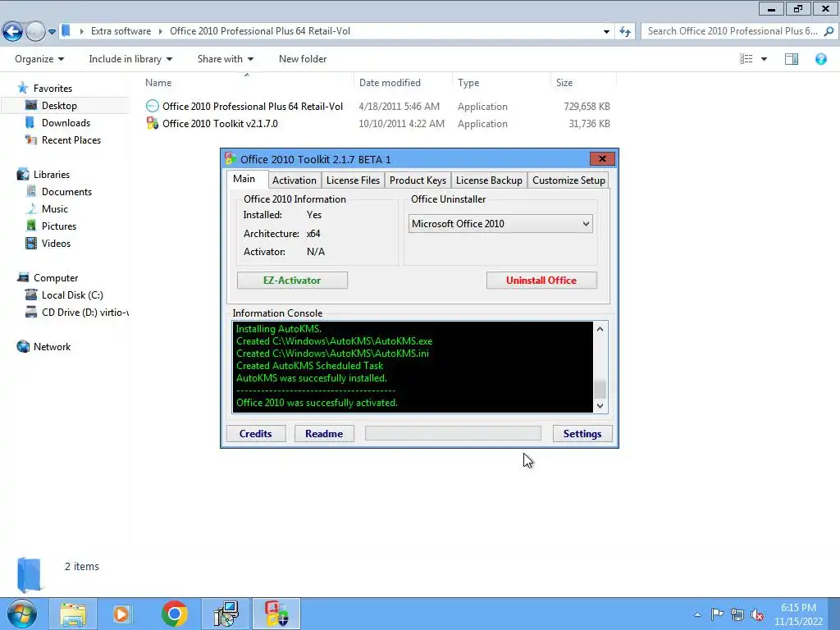Click the Action Center flag icon
The image size is (840, 630).
click(717, 614)
